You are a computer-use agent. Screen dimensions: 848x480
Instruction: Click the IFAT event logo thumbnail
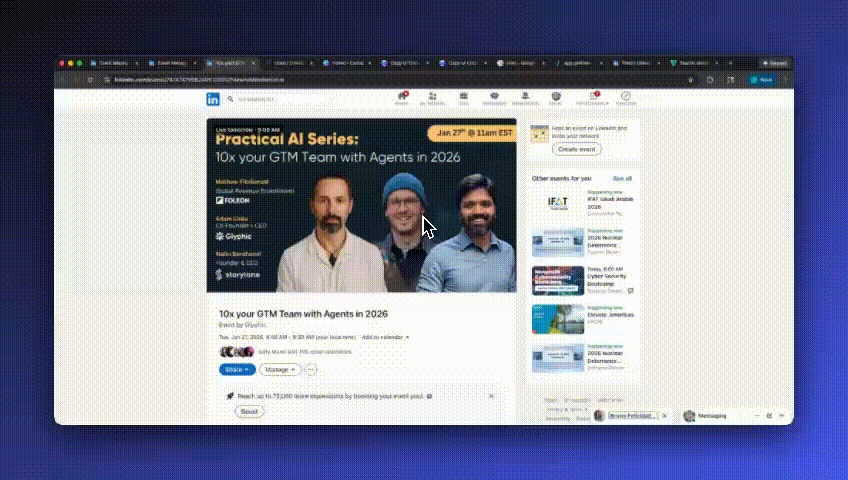pos(558,203)
